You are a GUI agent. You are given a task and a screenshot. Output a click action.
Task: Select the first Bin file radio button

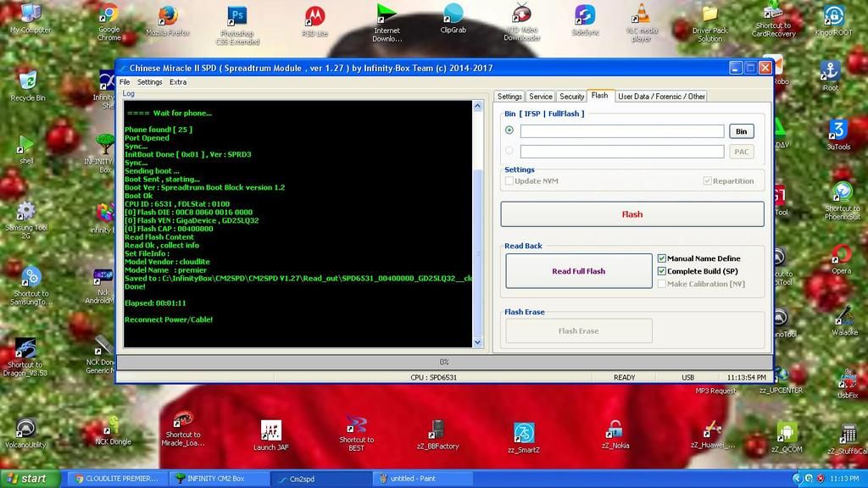click(509, 130)
